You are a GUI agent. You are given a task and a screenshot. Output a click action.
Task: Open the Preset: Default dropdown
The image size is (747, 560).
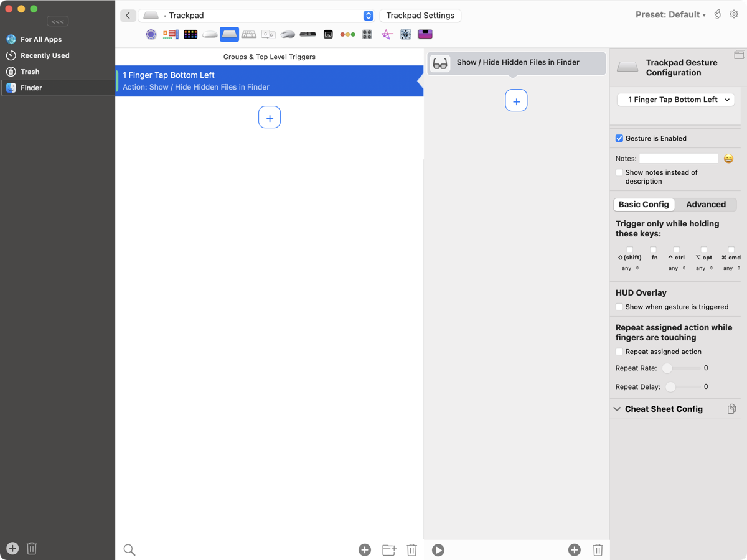pyautogui.click(x=671, y=14)
